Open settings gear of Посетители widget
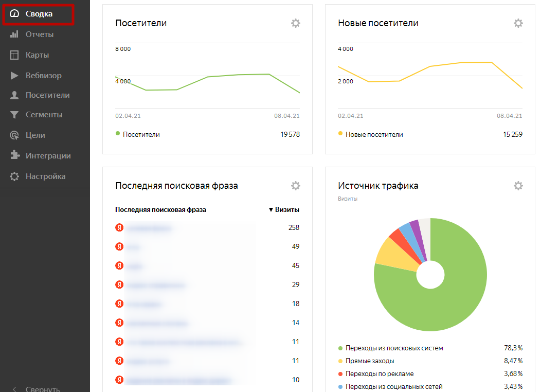This screenshot has height=392, width=541. [x=295, y=23]
